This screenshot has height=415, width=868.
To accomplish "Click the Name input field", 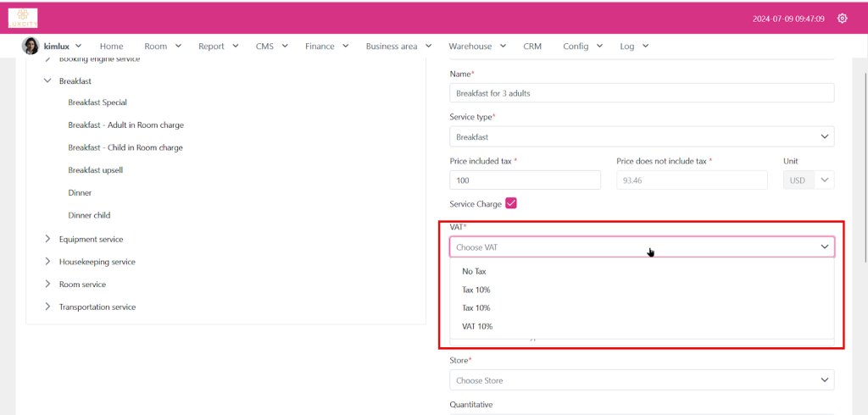I will coord(641,93).
